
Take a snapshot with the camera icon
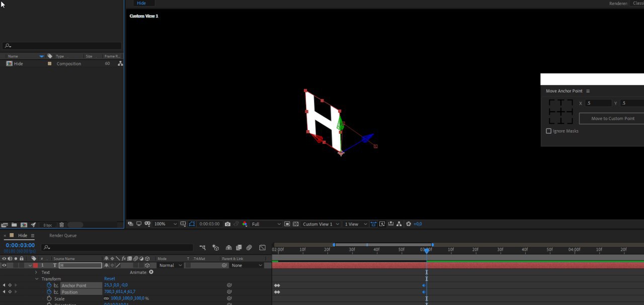[x=227, y=224]
